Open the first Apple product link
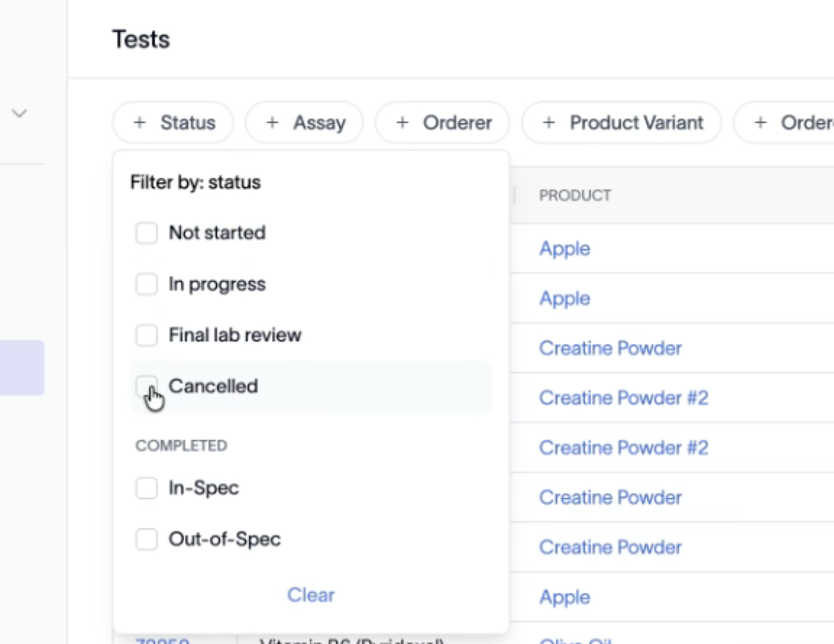Screen dimensions: 834x644 565,249
